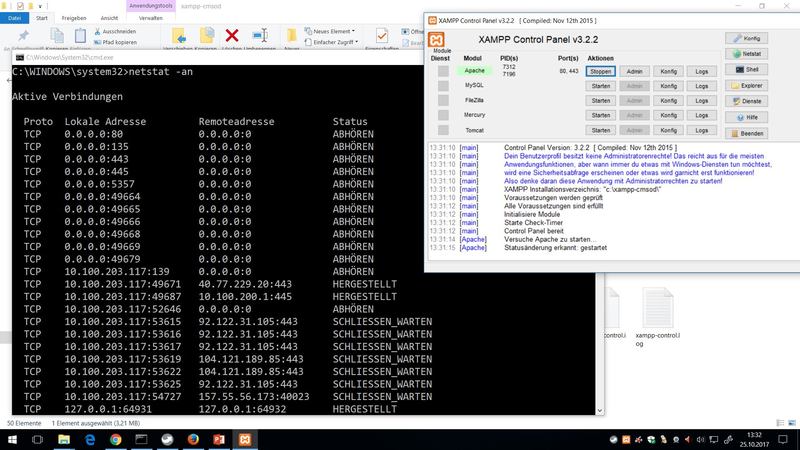Image resolution: width=800 pixels, height=450 pixels.
Task: Click XAMPP icon in Windows taskbar
Action: click(244, 438)
